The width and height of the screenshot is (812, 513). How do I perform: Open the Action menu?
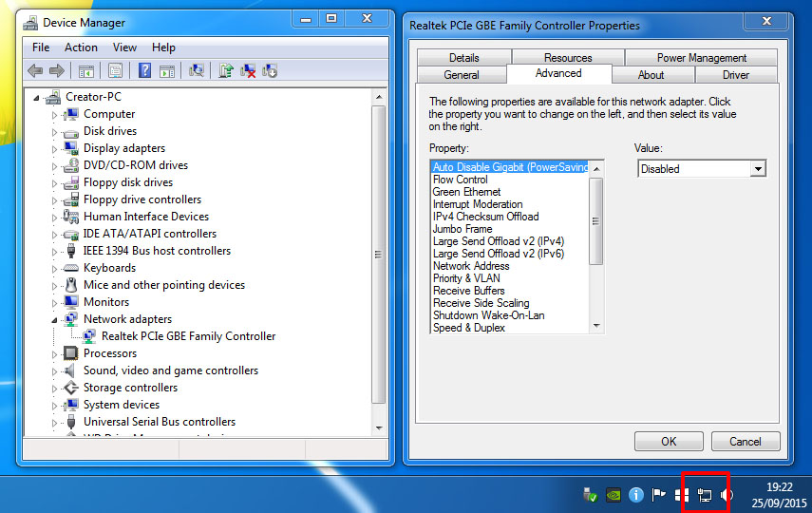coord(81,47)
